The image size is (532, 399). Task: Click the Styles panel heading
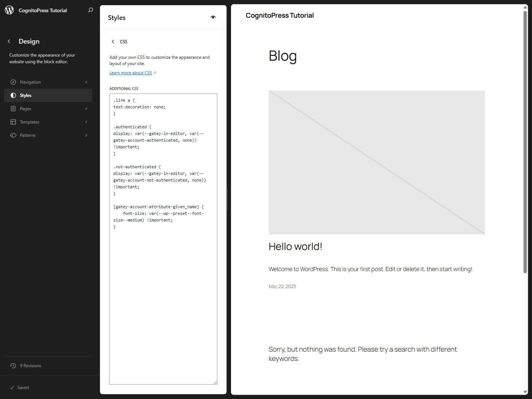click(117, 18)
